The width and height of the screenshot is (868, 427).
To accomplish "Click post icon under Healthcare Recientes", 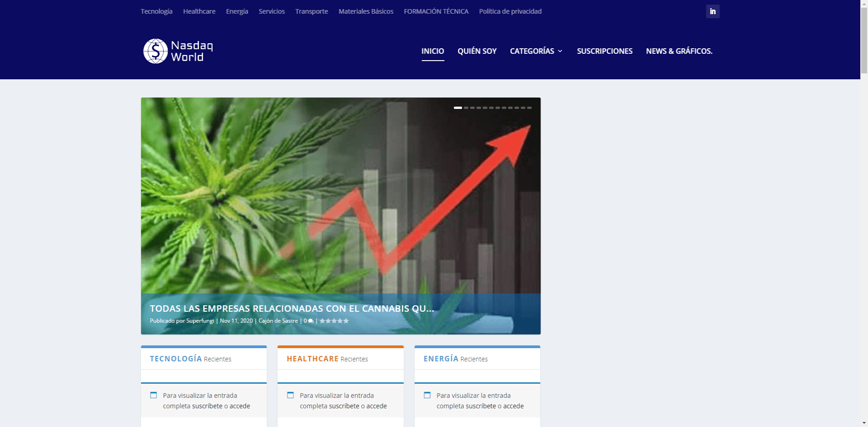I will 290,395.
